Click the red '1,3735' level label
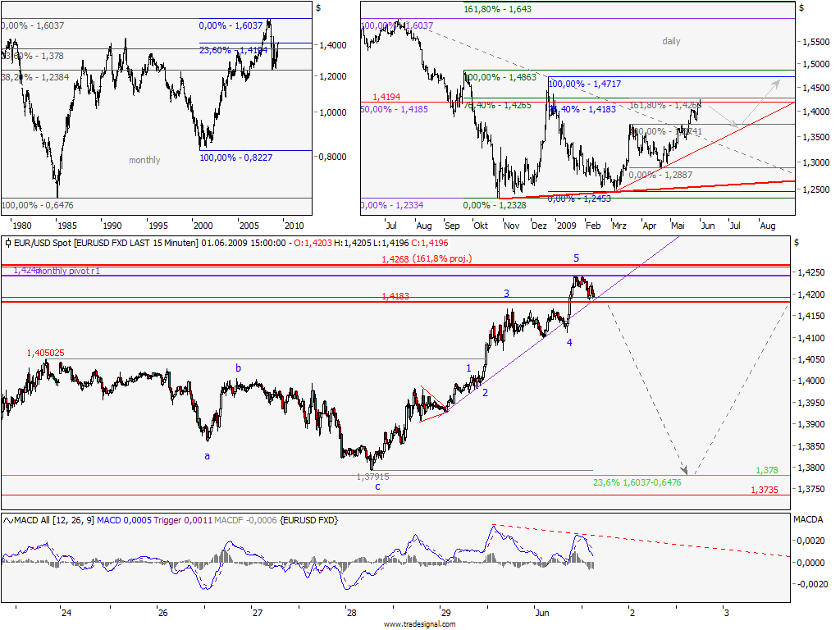840x630 pixels. pyautogui.click(x=765, y=490)
